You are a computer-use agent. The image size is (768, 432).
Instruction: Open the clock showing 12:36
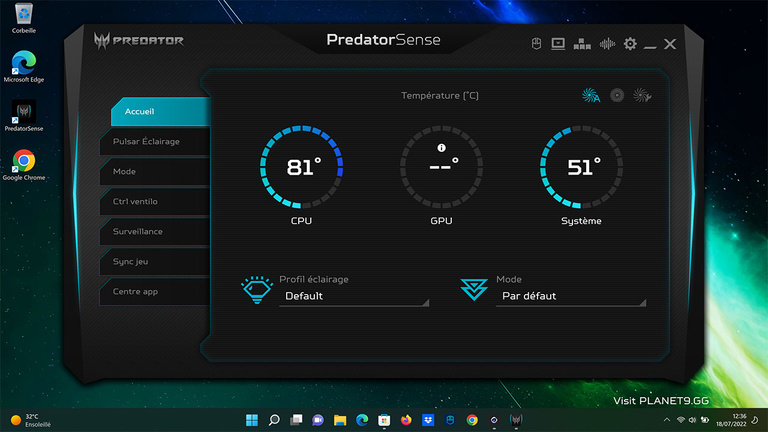731,420
